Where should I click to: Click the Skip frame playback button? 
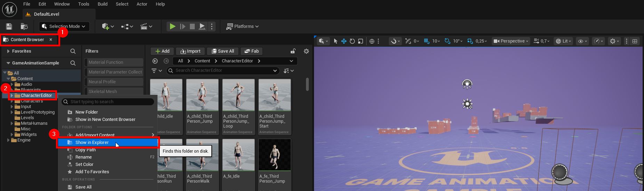point(183,26)
